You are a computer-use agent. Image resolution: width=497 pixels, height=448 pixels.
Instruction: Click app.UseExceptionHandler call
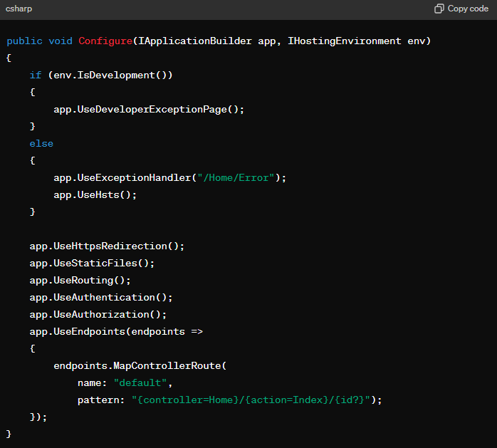(x=169, y=178)
